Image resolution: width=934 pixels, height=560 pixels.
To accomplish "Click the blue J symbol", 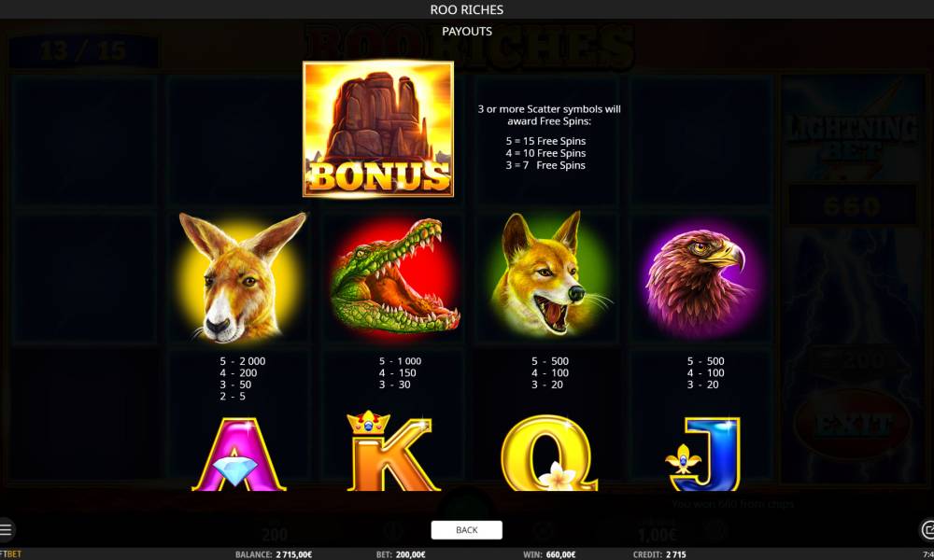I will coord(703,454).
